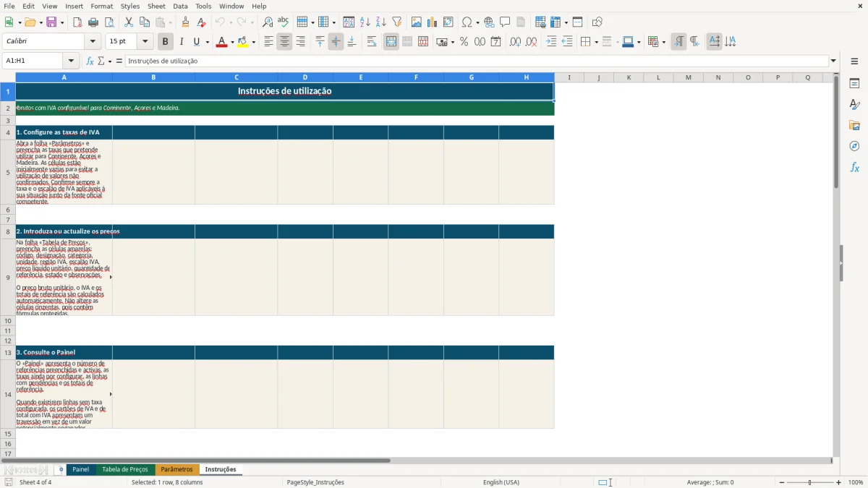Open Background Color dropdown arrow
The image size is (868, 488).
(253, 42)
